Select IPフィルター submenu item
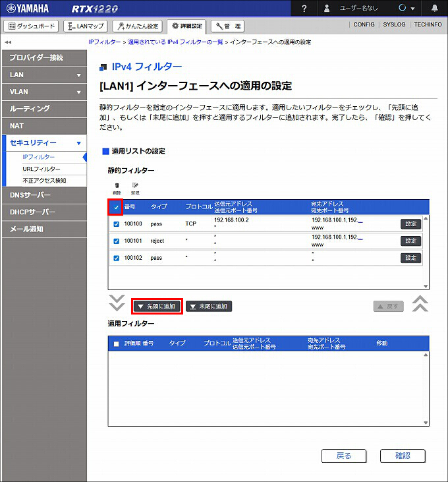The width and height of the screenshot is (448, 482). tap(39, 157)
